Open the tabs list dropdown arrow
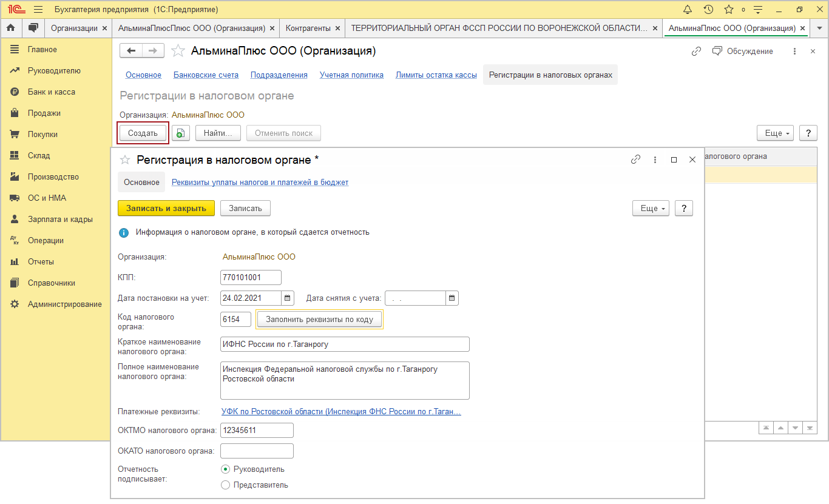The height and width of the screenshot is (504, 829). click(x=820, y=28)
